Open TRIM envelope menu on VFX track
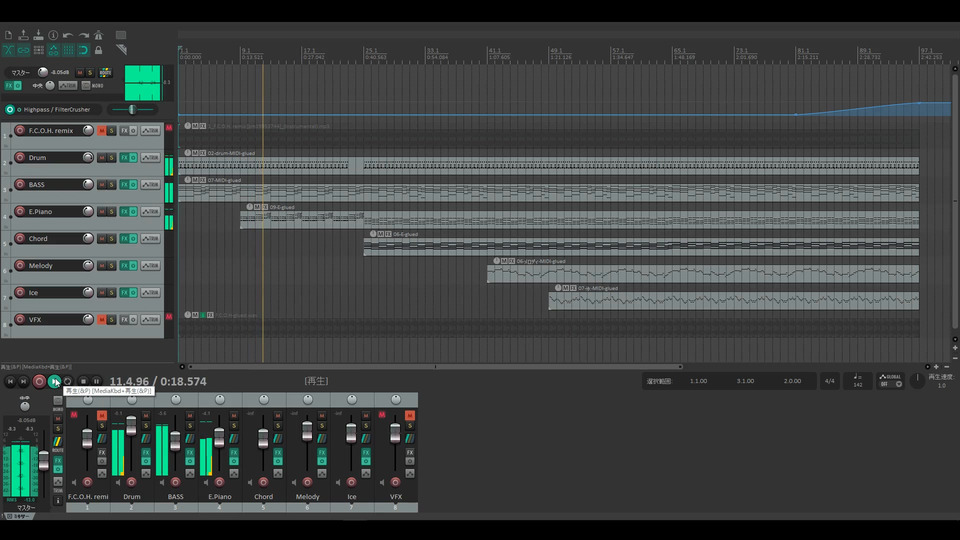 (150, 319)
